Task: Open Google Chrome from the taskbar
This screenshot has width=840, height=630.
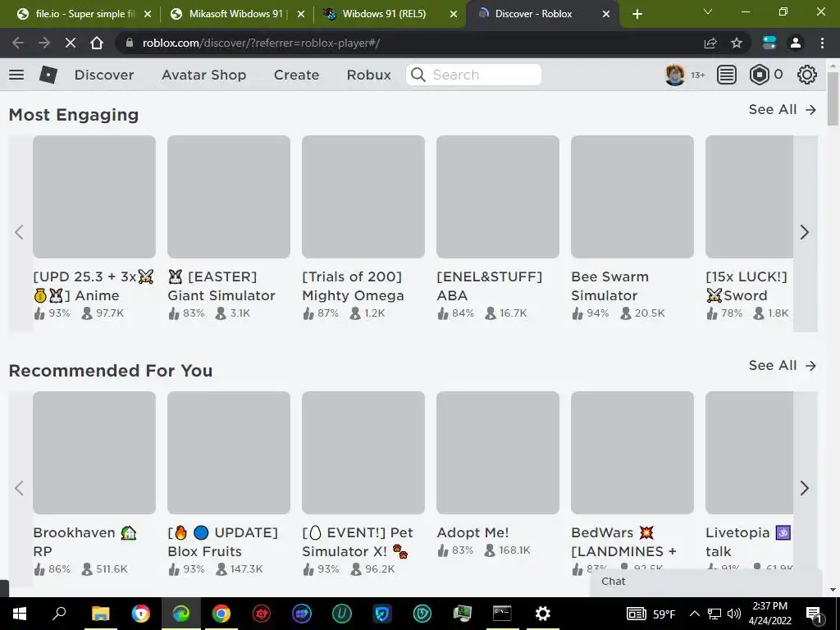Action: coord(221,614)
